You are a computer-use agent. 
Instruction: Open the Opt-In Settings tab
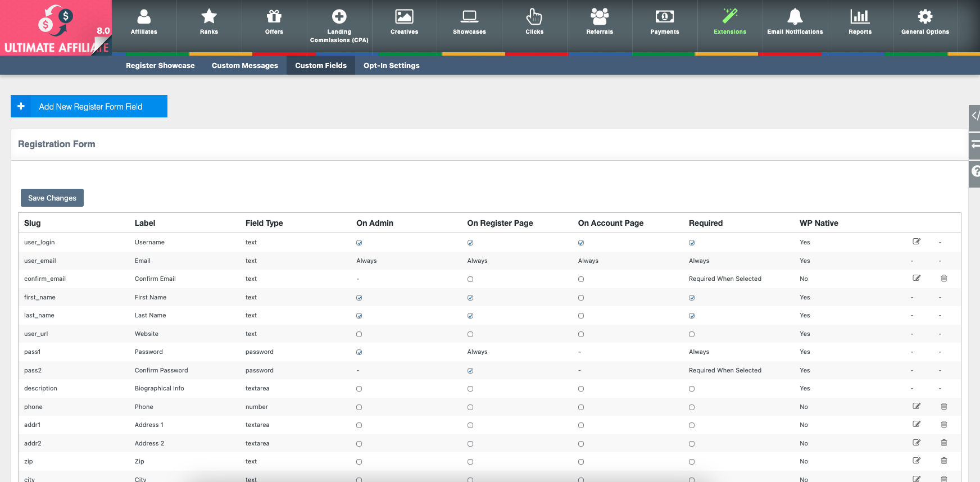391,66
